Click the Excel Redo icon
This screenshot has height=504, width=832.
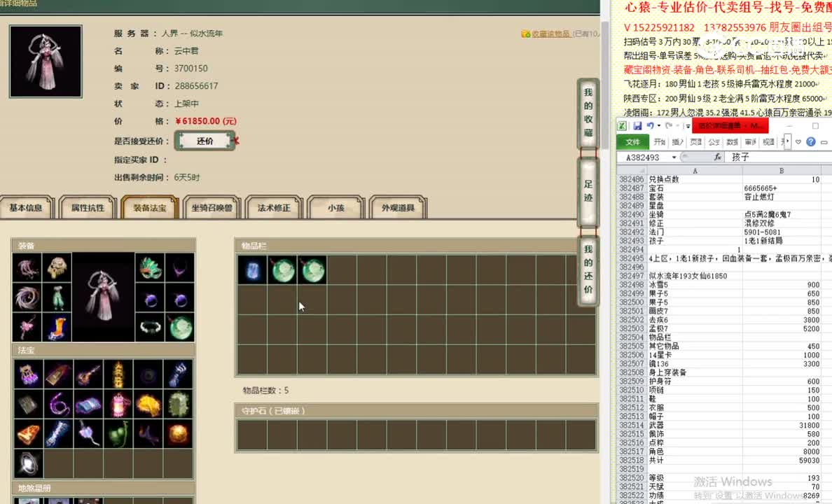click(669, 126)
